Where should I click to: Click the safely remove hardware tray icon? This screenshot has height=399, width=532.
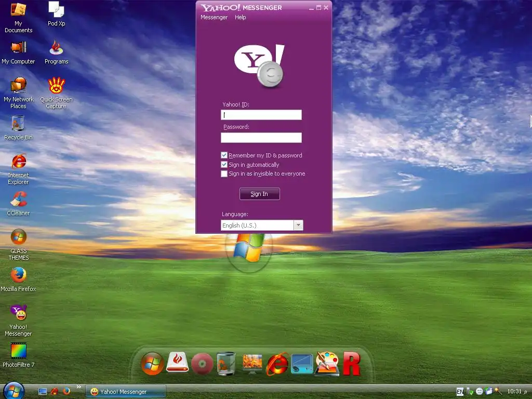470,392
